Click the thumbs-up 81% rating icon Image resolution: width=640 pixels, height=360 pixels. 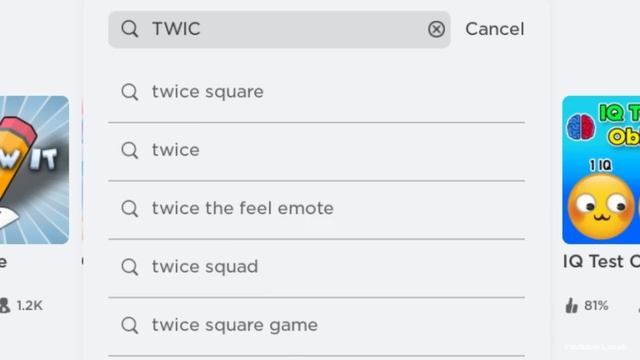point(572,305)
